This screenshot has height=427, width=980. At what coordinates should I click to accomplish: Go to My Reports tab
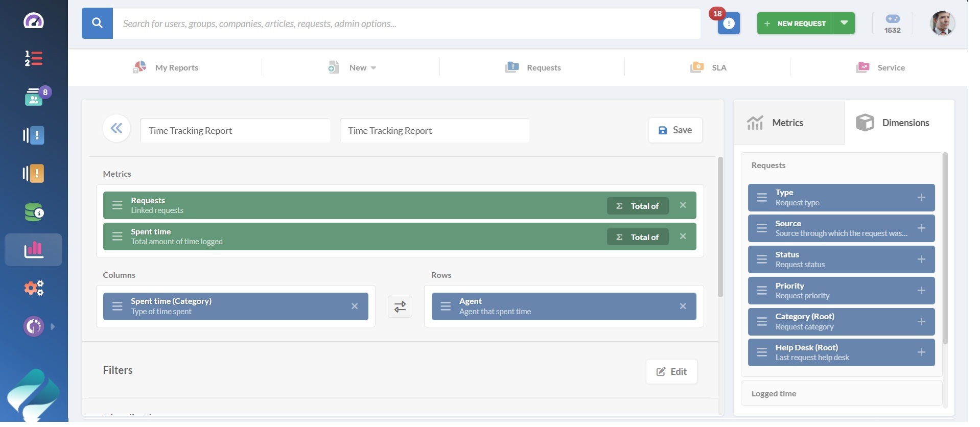pos(166,67)
